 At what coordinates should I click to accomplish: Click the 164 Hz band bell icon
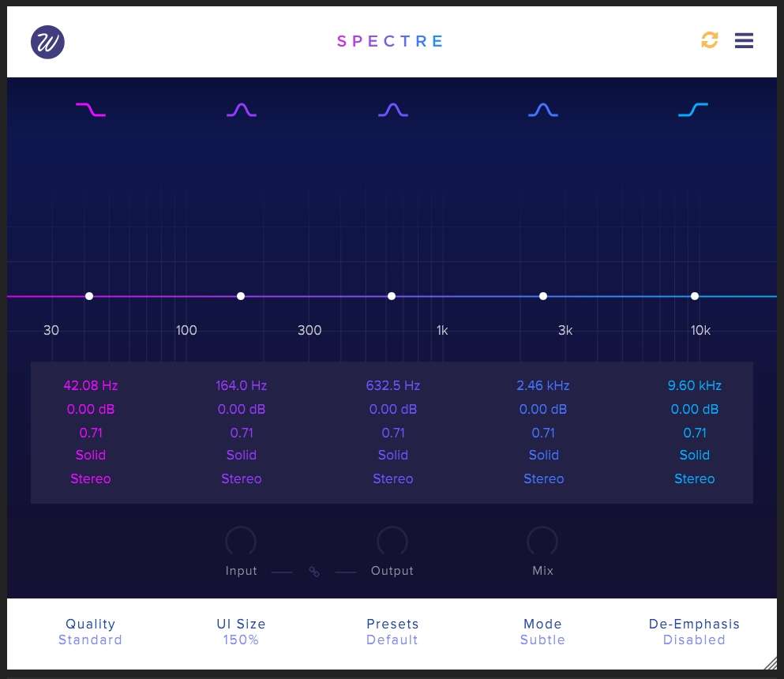coord(242,110)
